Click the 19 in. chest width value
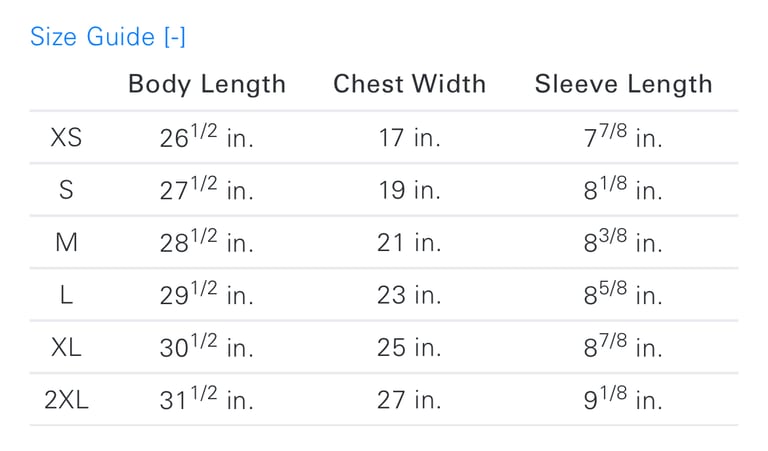768x451 pixels. click(x=409, y=190)
